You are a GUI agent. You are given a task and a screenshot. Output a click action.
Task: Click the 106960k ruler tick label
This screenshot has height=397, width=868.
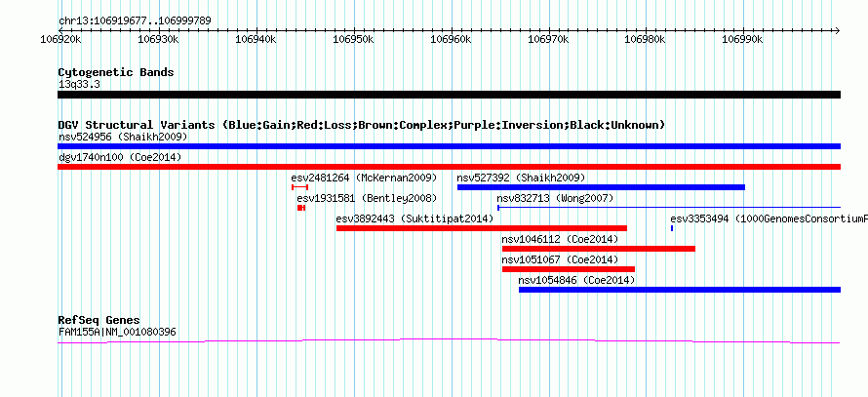451,39
